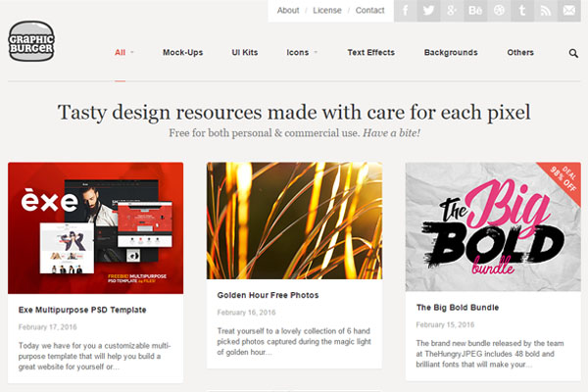The height and width of the screenshot is (392, 588).
Task: Open the RSS feed icon
Action: [x=545, y=11]
